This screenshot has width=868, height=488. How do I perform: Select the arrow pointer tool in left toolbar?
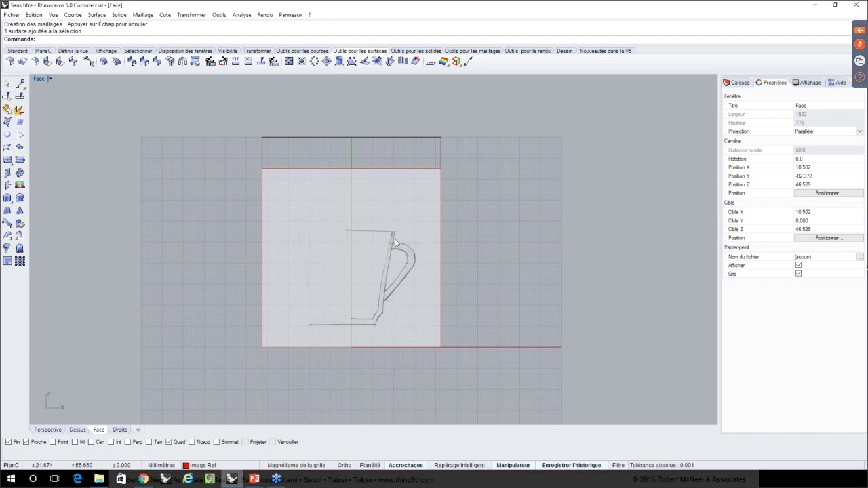click(x=7, y=84)
